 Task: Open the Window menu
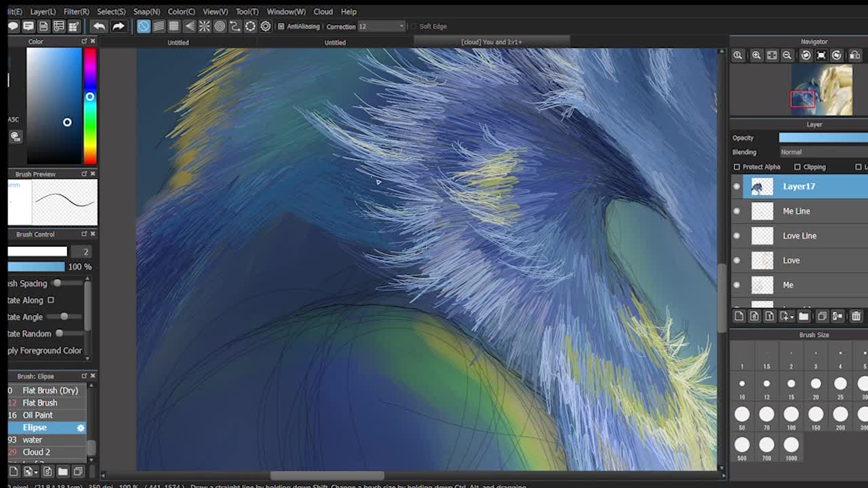click(x=286, y=12)
